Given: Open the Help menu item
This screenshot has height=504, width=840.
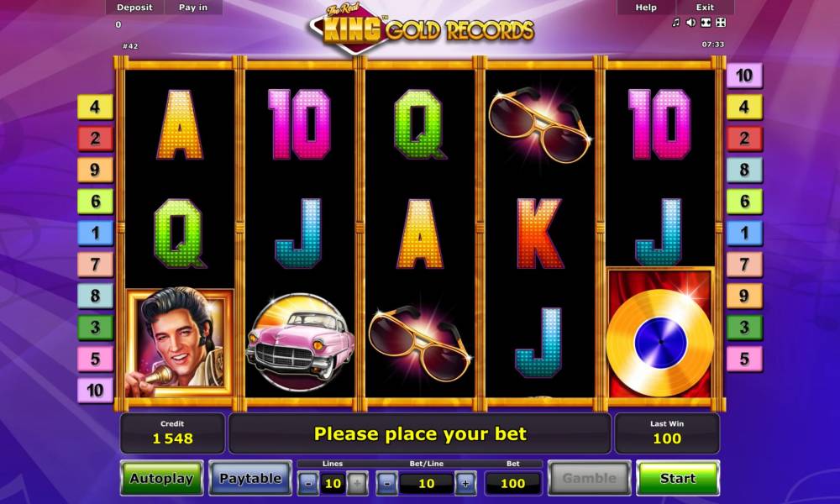Looking at the screenshot, I should (x=646, y=8).
